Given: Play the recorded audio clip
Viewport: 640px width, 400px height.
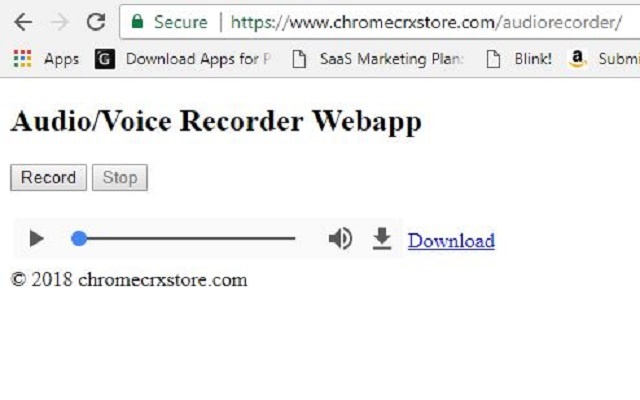Looking at the screenshot, I should pos(37,238).
